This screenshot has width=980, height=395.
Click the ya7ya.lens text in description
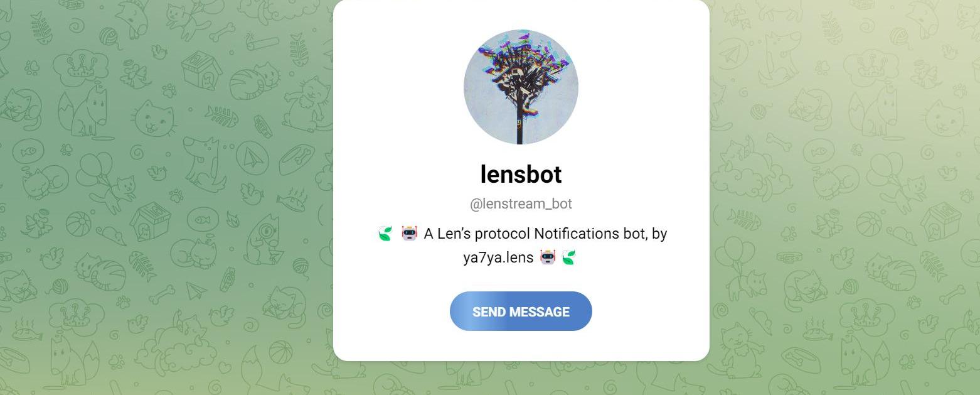click(x=499, y=257)
